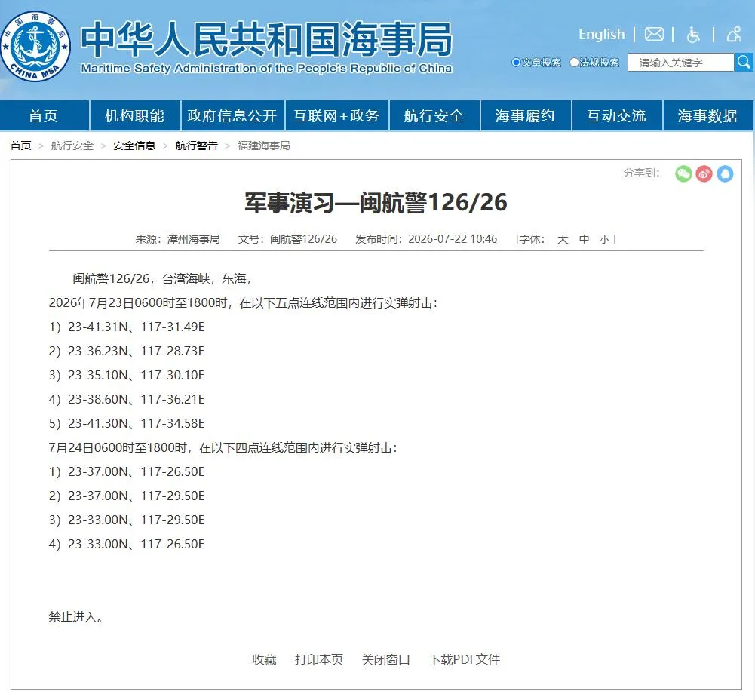Image resolution: width=755 pixels, height=700 pixels.
Task: Click 关闭窗口 to close the window
Action: pos(385,659)
